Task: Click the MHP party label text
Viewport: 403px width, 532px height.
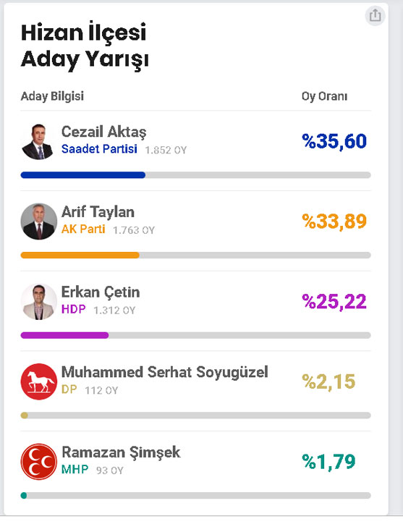Action: (75, 470)
